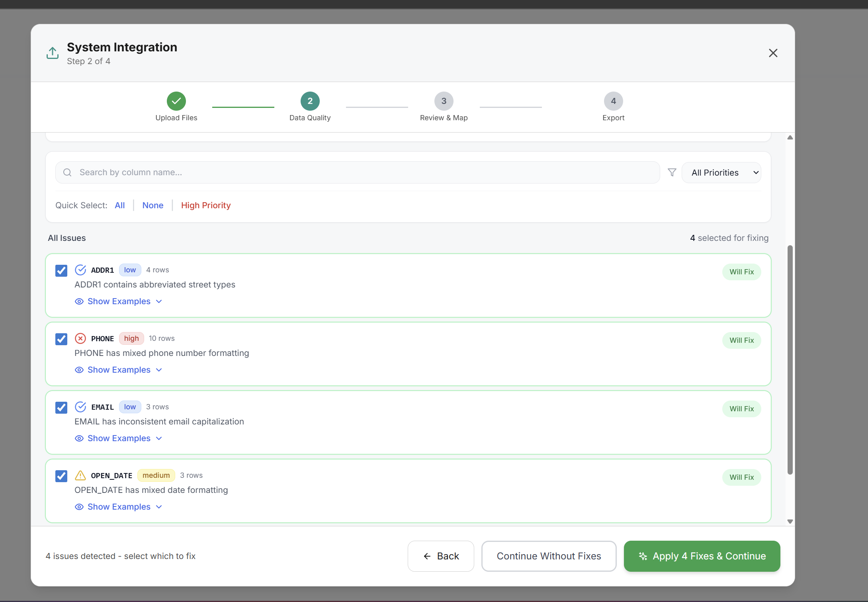Select High Priority quick select link
The image size is (868, 602).
point(206,205)
